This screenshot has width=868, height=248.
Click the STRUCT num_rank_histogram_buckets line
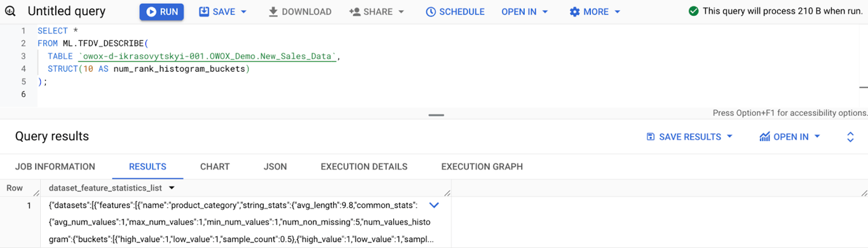tap(149, 69)
